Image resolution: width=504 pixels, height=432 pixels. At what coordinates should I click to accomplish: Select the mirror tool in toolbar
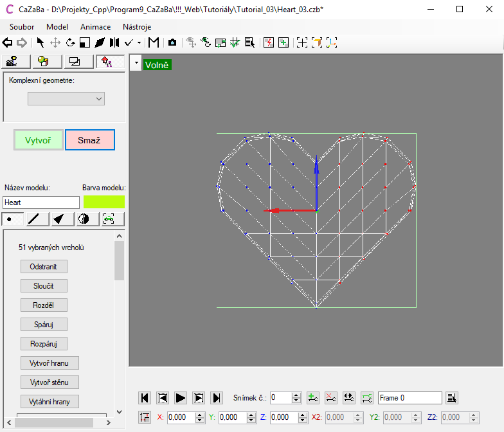point(114,42)
